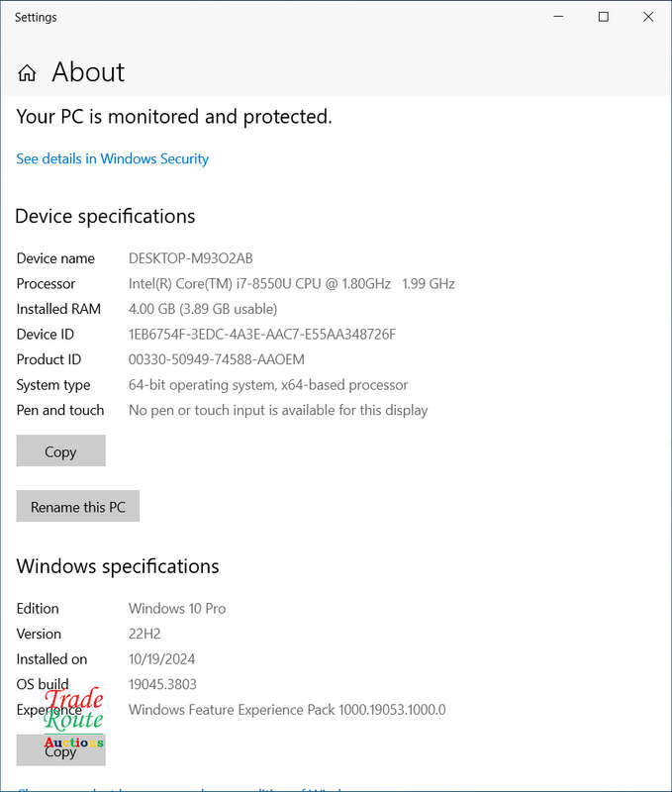Click the Rename this PC button
The image size is (672, 792).
78,506
